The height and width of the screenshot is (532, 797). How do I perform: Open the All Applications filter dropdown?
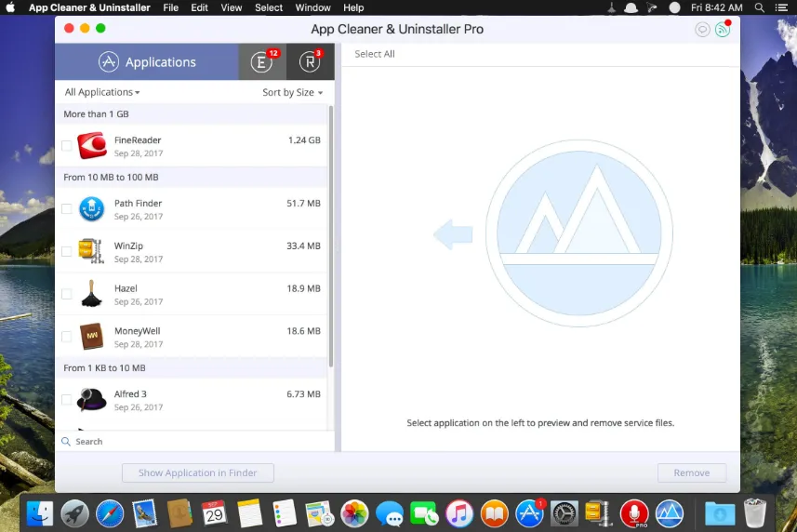[102, 92]
